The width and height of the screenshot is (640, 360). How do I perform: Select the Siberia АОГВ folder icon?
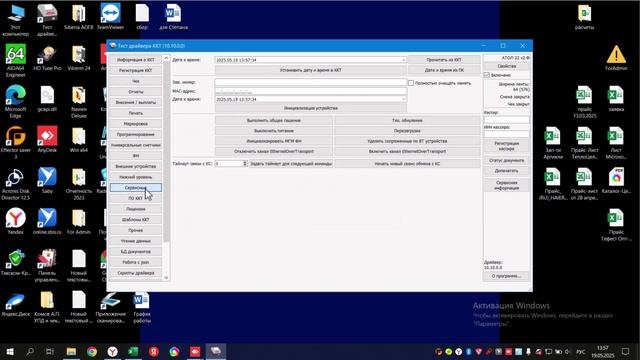(79, 16)
